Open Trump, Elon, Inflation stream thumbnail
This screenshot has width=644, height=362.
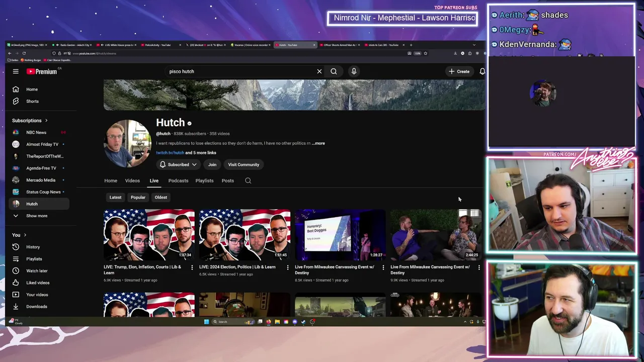tap(149, 235)
